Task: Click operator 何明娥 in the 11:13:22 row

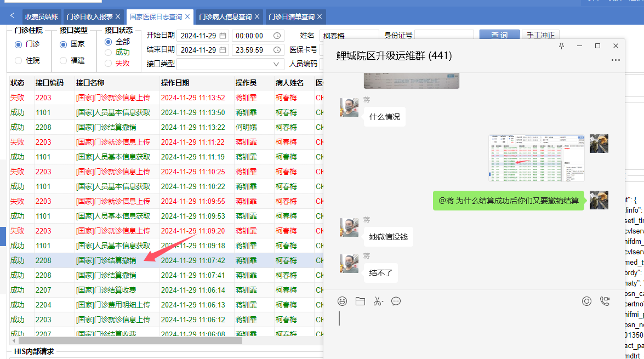Action: point(246,127)
